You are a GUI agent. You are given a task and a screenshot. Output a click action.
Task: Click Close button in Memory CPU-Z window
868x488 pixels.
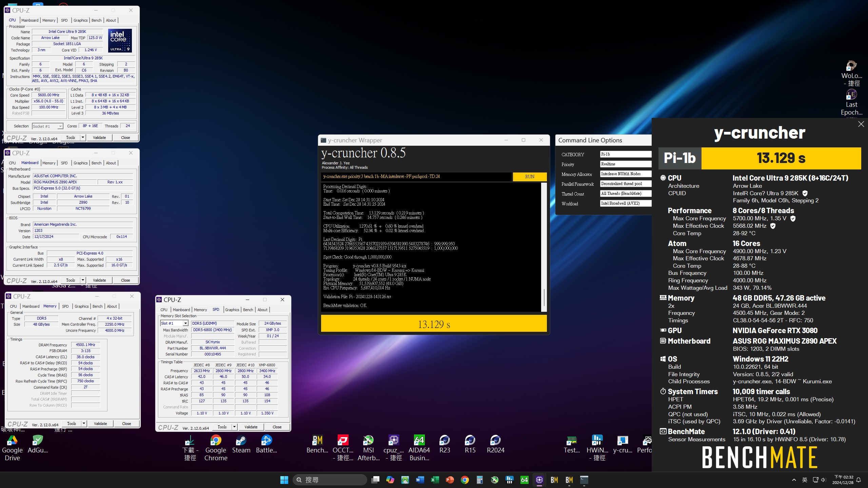[126, 424]
